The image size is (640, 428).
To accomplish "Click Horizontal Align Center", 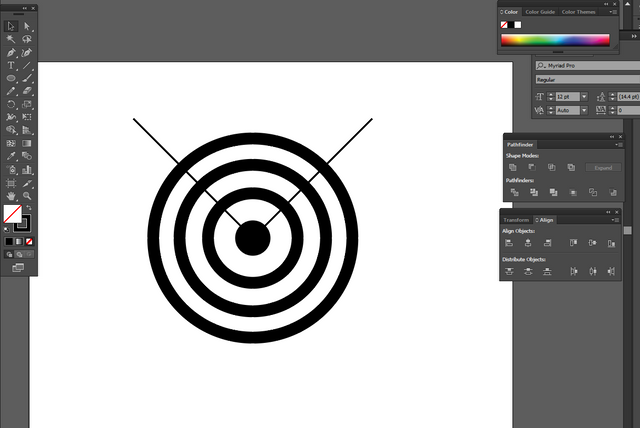I will (x=528, y=243).
